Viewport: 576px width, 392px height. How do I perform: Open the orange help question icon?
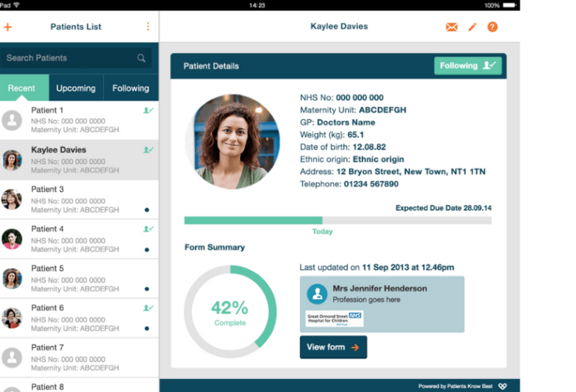tap(492, 27)
